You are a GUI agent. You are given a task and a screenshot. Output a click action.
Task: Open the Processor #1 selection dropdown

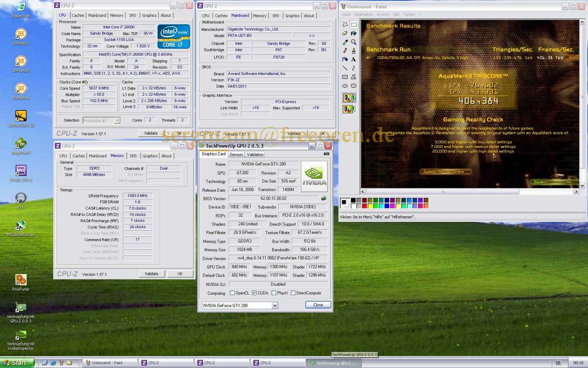117,120
